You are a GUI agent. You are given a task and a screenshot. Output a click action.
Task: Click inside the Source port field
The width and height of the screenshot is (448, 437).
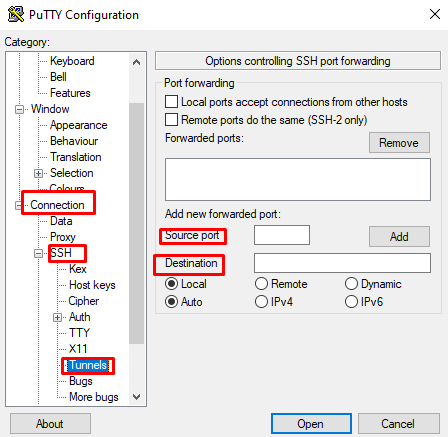pos(282,235)
